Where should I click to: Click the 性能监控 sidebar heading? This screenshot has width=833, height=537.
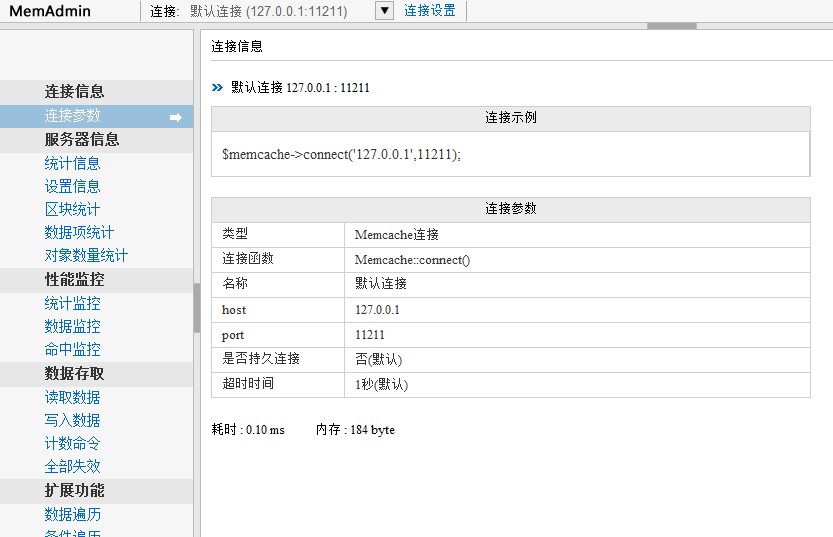96,280
